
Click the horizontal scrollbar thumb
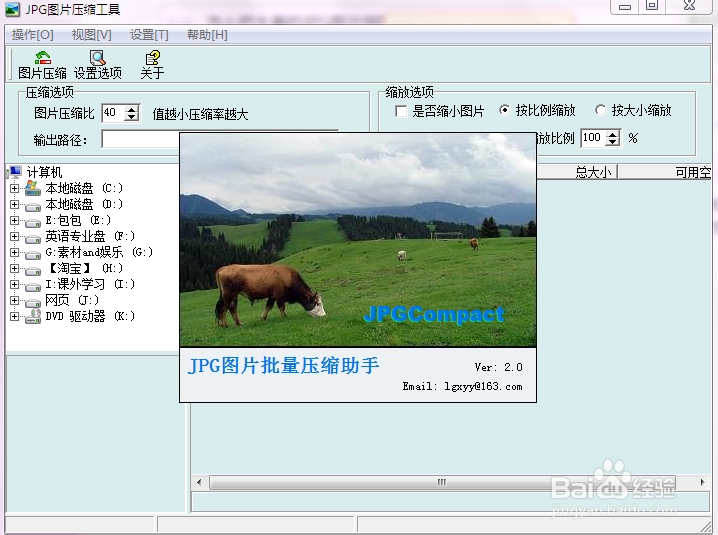pos(441,482)
